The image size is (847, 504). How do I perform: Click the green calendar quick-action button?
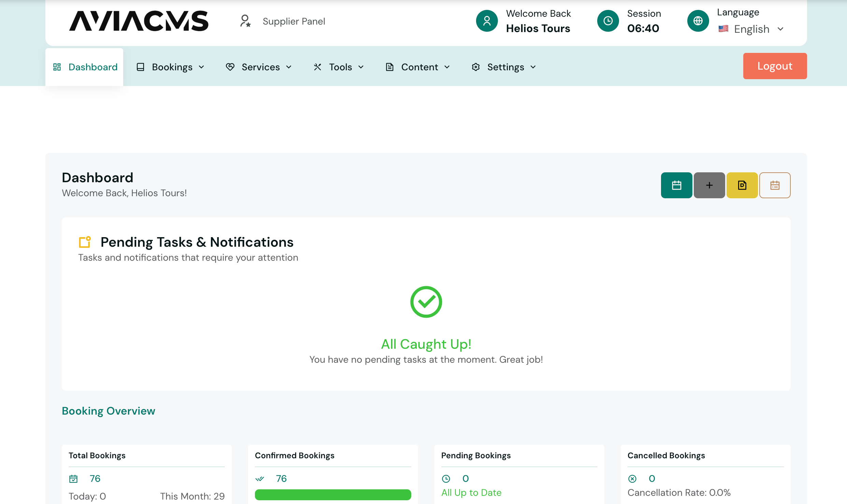coord(676,185)
